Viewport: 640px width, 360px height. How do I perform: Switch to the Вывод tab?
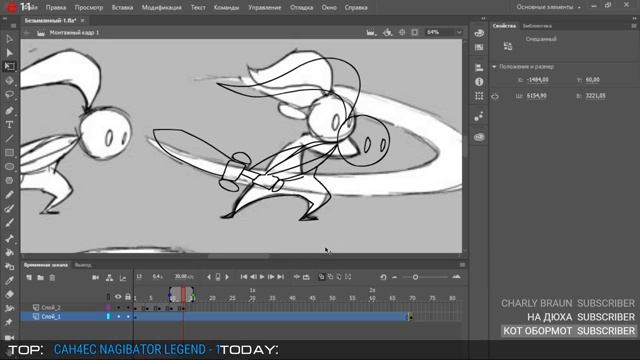pyautogui.click(x=83, y=265)
